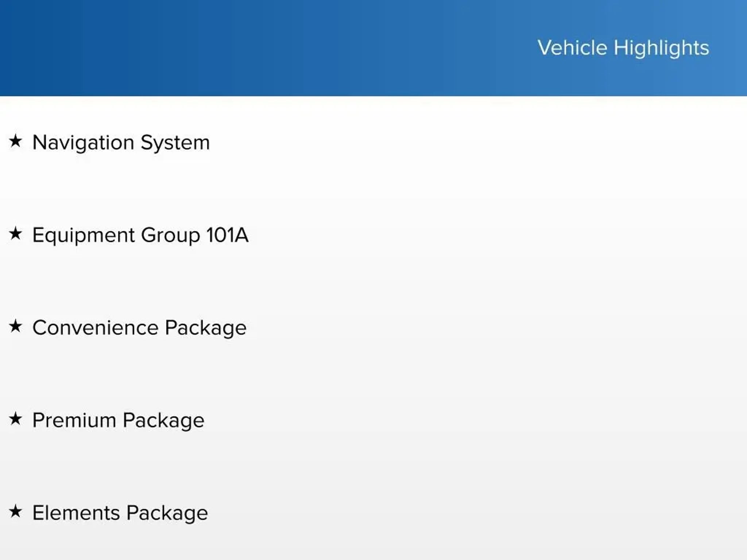The width and height of the screenshot is (747, 560).
Task: Click the Vehicle Highlights heading
Action: click(x=623, y=48)
